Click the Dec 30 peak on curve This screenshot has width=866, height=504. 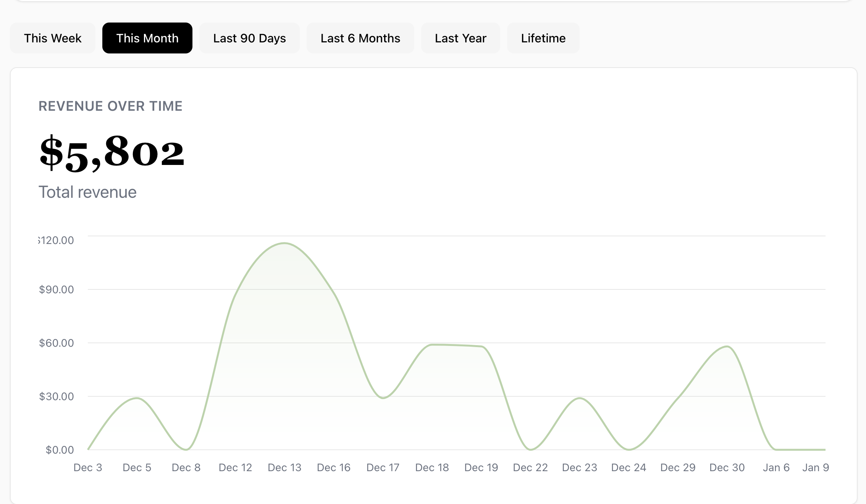click(727, 347)
